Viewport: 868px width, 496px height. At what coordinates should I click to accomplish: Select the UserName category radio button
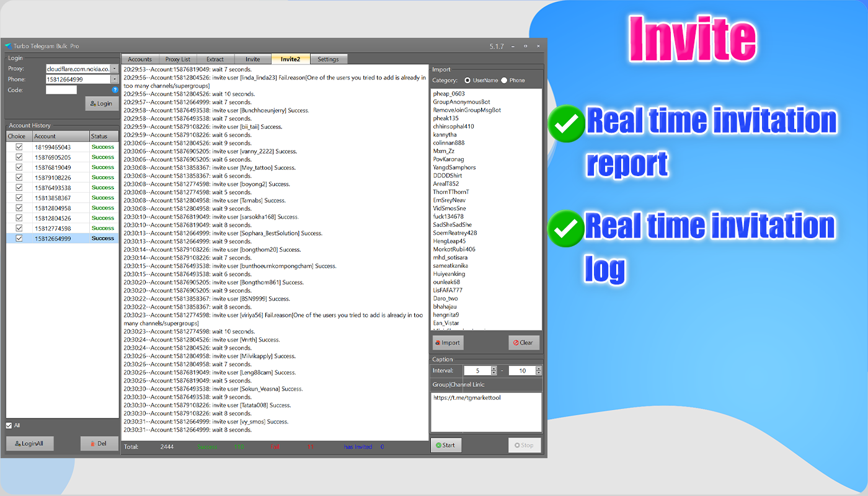coord(467,81)
